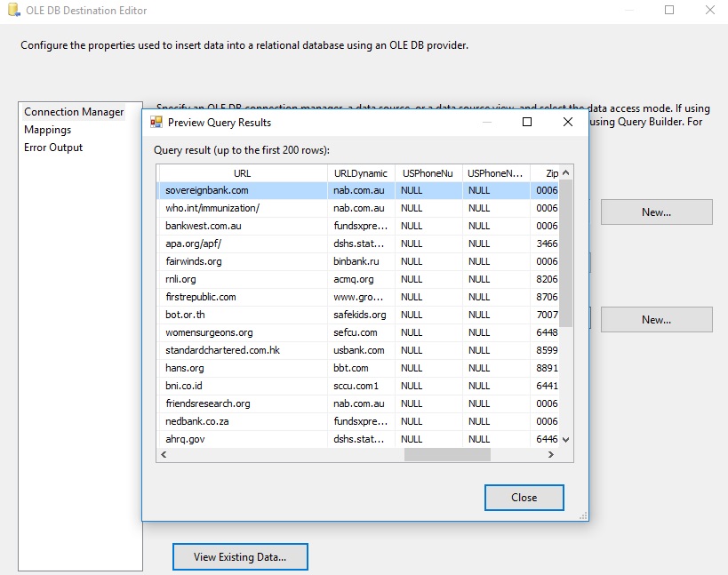The height and width of the screenshot is (575, 728).
Task: Click the sccu.com1 cell
Action: pyautogui.click(x=361, y=386)
